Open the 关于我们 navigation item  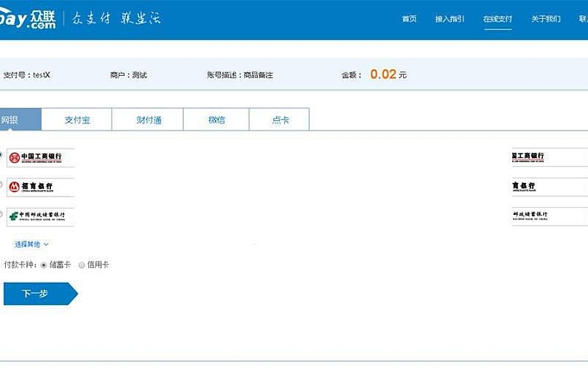pos(546,19)
